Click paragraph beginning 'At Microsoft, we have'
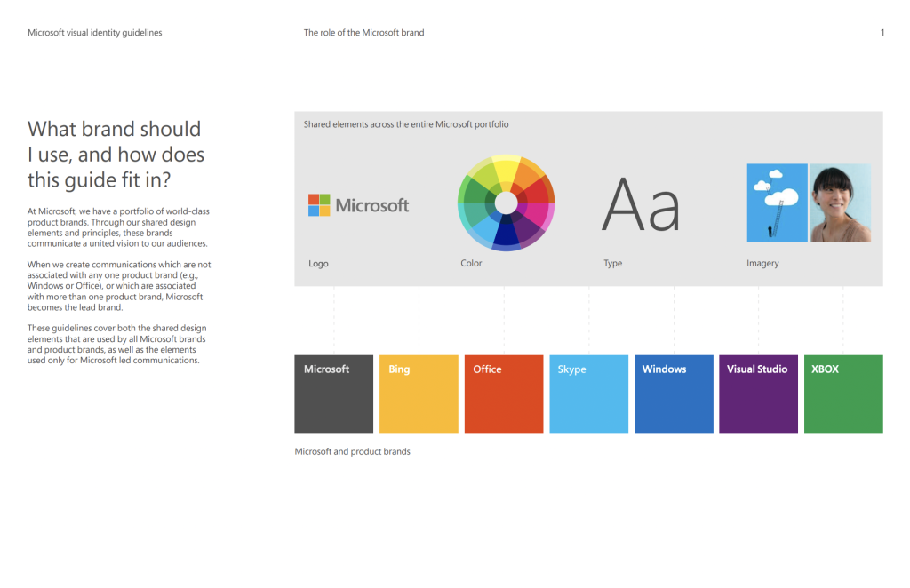910x588 pixels. click(118, 227)
